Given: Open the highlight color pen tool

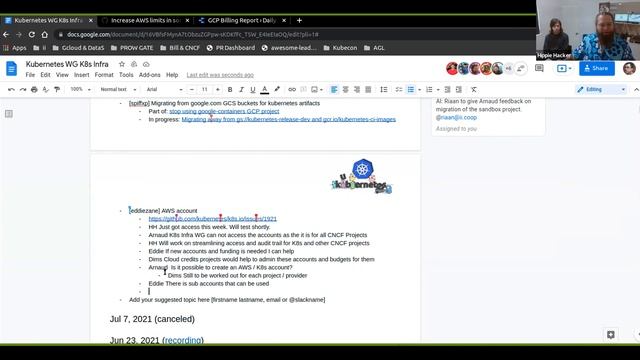Looking at the screenshot, I should click(277, 89).
